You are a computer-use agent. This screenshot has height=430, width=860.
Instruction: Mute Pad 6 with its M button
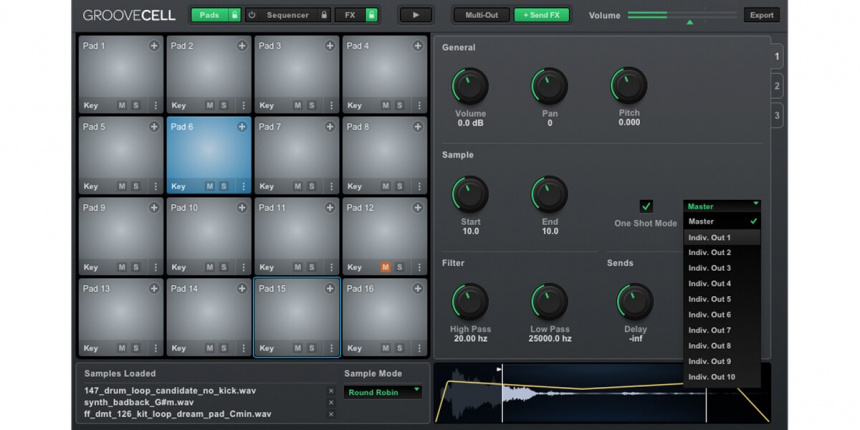pos(210,186)
